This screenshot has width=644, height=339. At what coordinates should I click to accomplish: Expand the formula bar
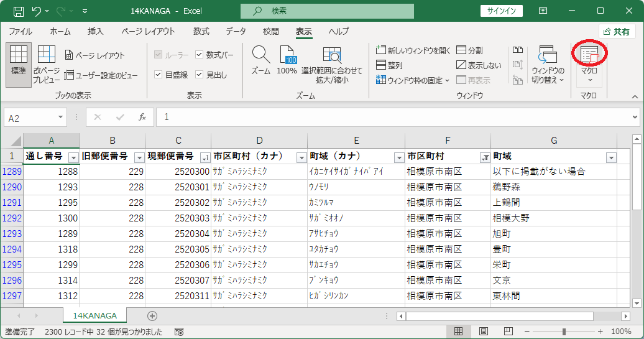coord(635,118)
